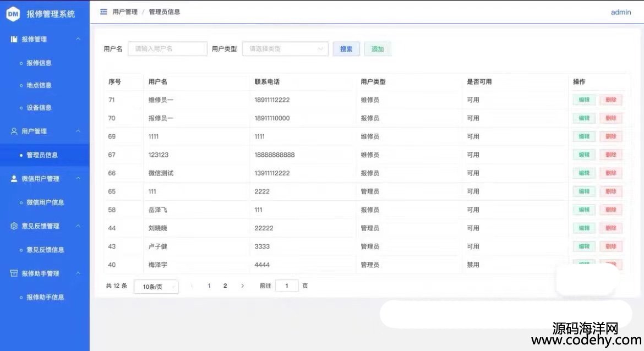Click the 前往 page number input
Viewport: 644px width, 351px height.
pos(287,286)
